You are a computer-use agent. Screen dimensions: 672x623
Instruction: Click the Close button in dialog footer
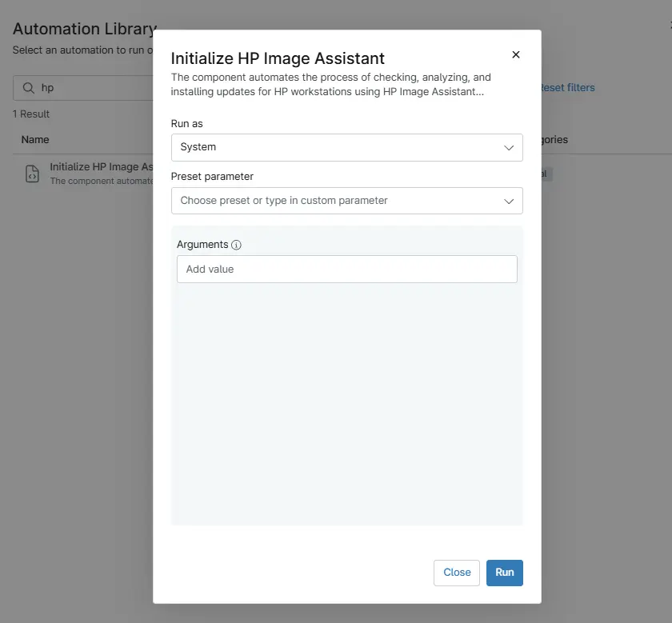(456, 573)
